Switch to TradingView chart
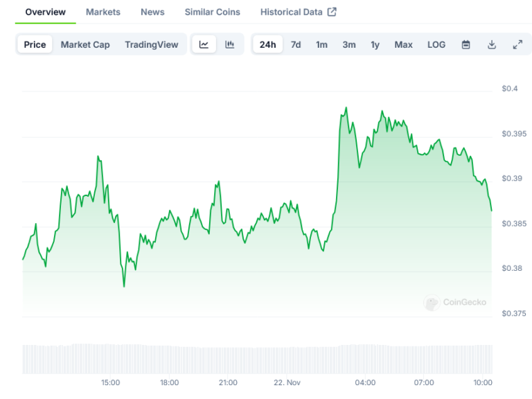The width and height of the screenshot is (532, 399). point(151,44)
